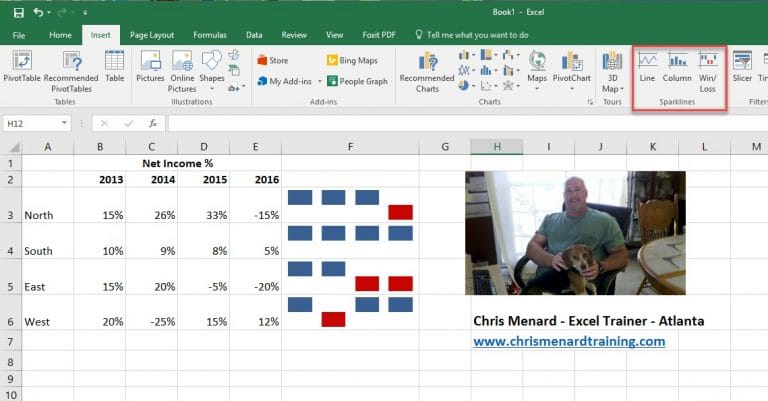This screenshot has width=768, height=401.
Task: Insert a Scatter or Bubble chart
Action: [x=487, y=86]
